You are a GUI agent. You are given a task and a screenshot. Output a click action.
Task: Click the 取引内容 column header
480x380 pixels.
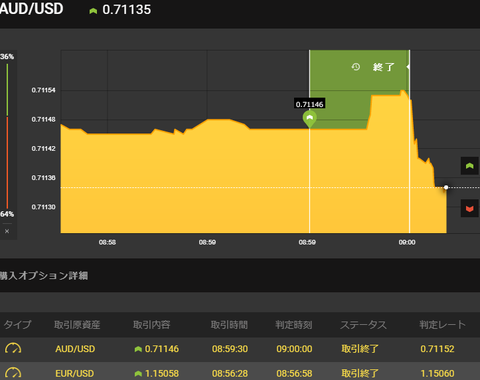tap(152, 325)
